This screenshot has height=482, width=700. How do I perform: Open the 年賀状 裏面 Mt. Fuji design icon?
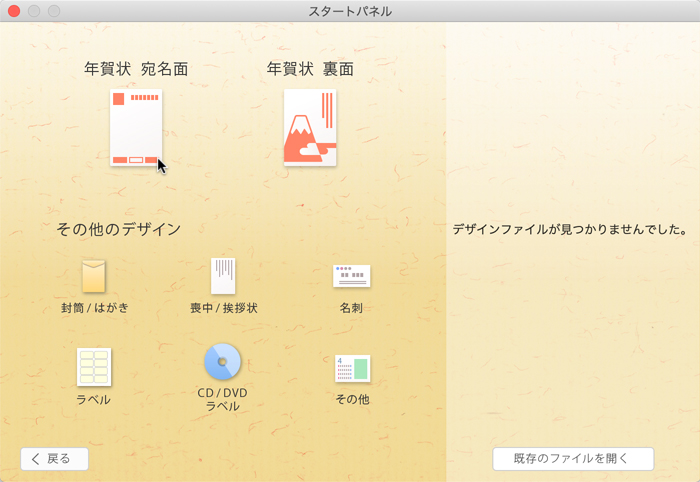(310, 128)
